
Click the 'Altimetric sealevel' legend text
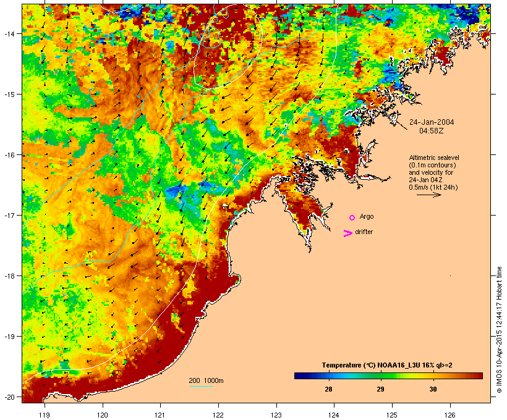pyautogui.click(x=434, y=157)
